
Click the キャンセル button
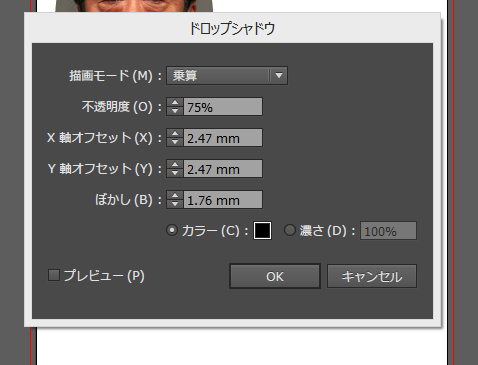coord(372,276)
